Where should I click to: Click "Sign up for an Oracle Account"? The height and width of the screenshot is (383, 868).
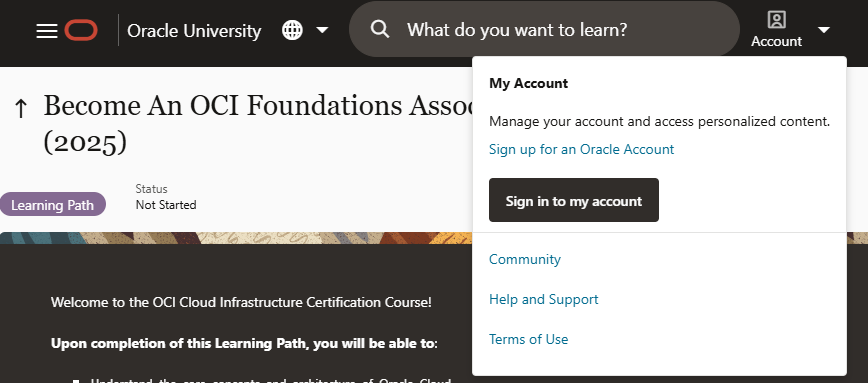click(581, 149)
